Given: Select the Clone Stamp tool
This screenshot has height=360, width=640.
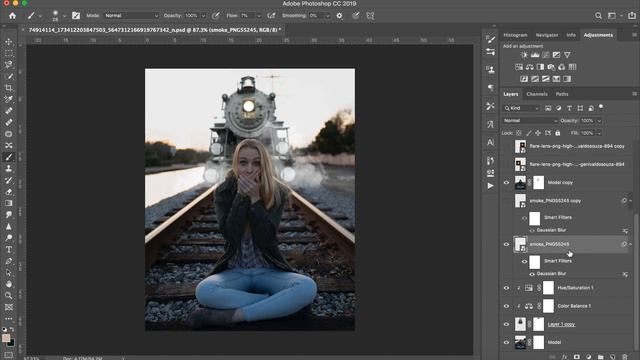Looking at the screenshot, I should [x=9, y=169].
